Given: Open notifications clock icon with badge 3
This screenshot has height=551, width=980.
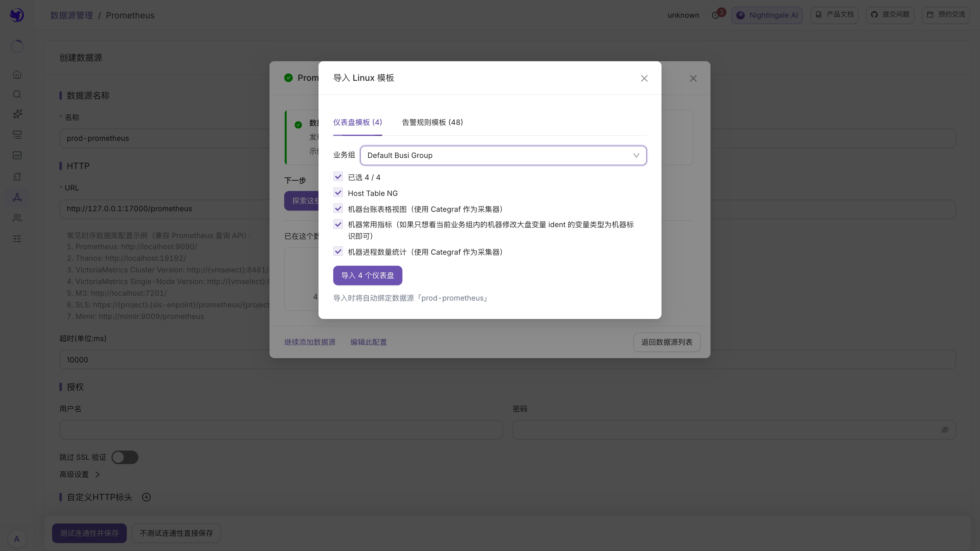Looking at the screenshot, I should tap(716, 15).
